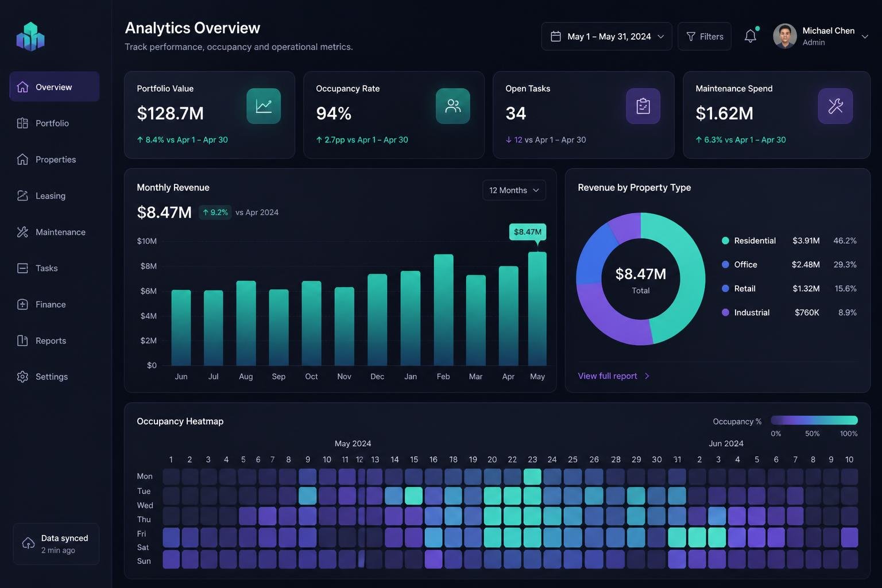Click the calendar icon in date range
The width and height of the screenshot is (882, 588).
556,36
